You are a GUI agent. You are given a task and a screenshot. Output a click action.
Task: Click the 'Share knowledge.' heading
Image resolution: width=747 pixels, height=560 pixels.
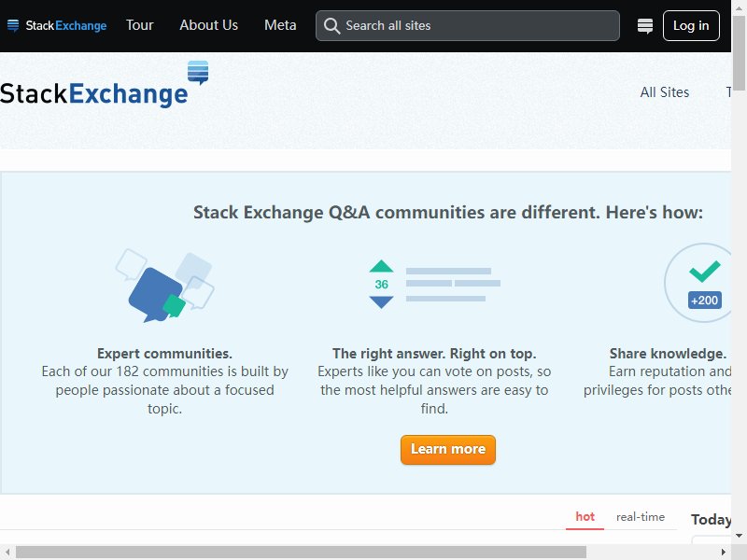pyautogui.click(x=668, y=354)
